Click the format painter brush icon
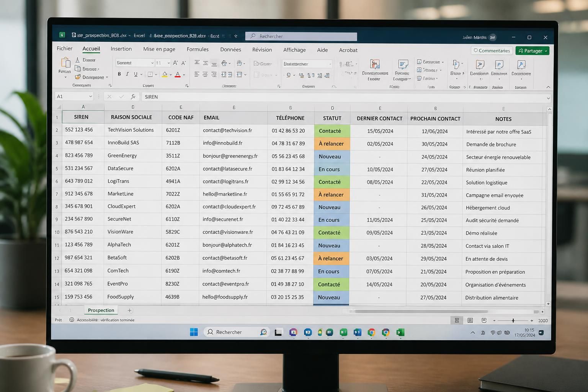This screenshot has height=392, width=588. tap(78, 77)
